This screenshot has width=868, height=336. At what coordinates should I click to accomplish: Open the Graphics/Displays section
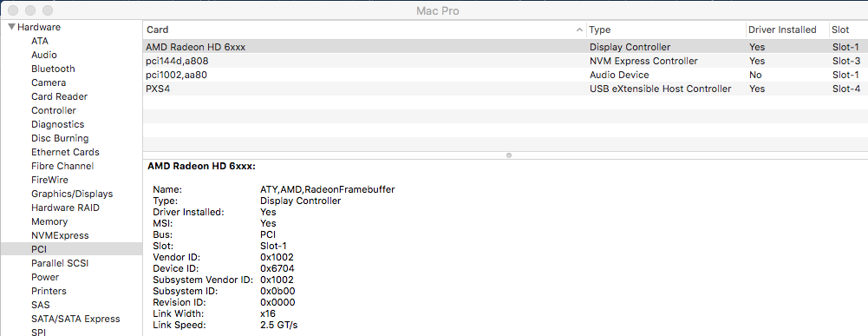tap(72, 194)
